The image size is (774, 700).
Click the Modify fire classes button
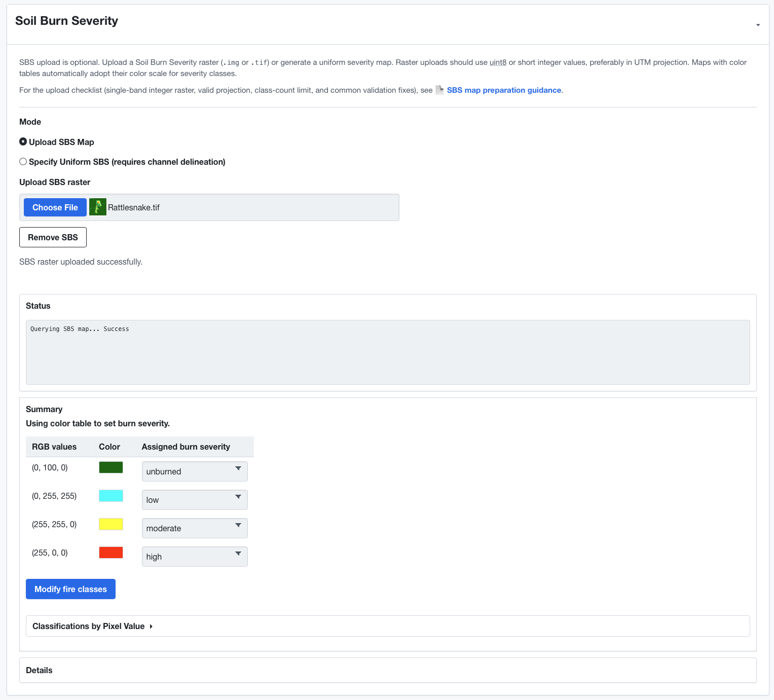[x=70, y=589]
